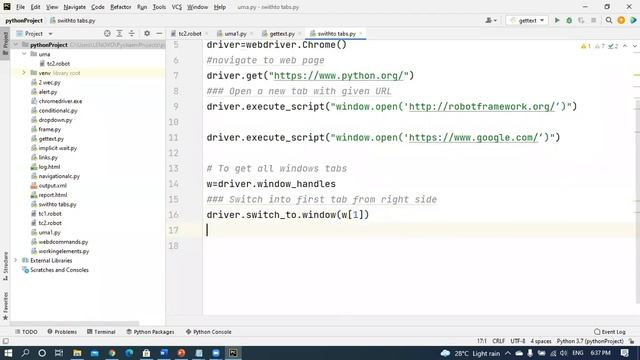Screen dimensions: 640x360
Task: Open the TODO tool window
Action: tap(27, 332)
